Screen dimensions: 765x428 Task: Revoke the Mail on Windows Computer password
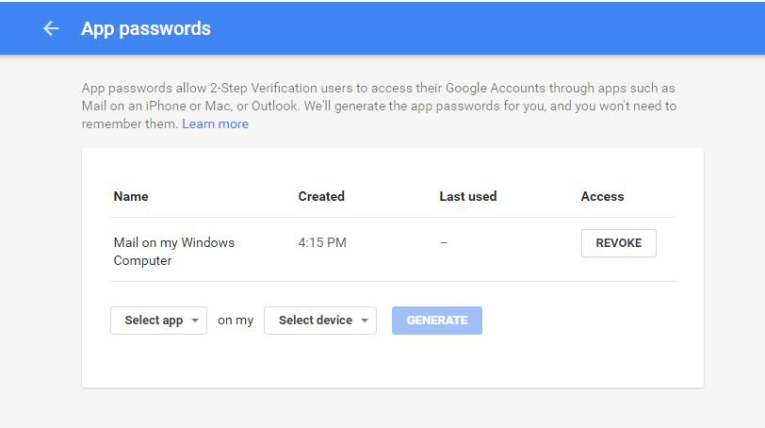618,243
